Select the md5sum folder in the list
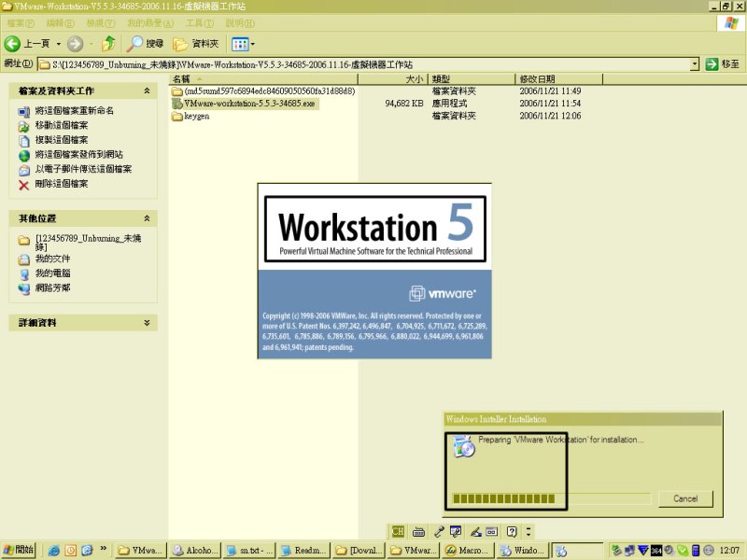This screenshot has width=747, height=560. (263, 91)
